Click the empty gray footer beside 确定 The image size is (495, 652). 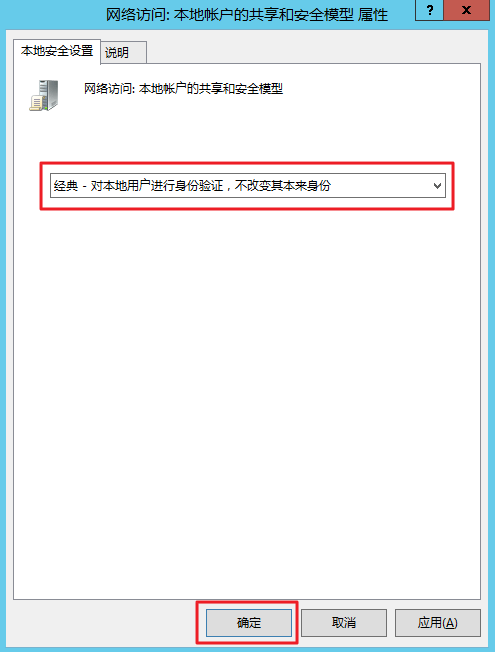coord(104,622)
